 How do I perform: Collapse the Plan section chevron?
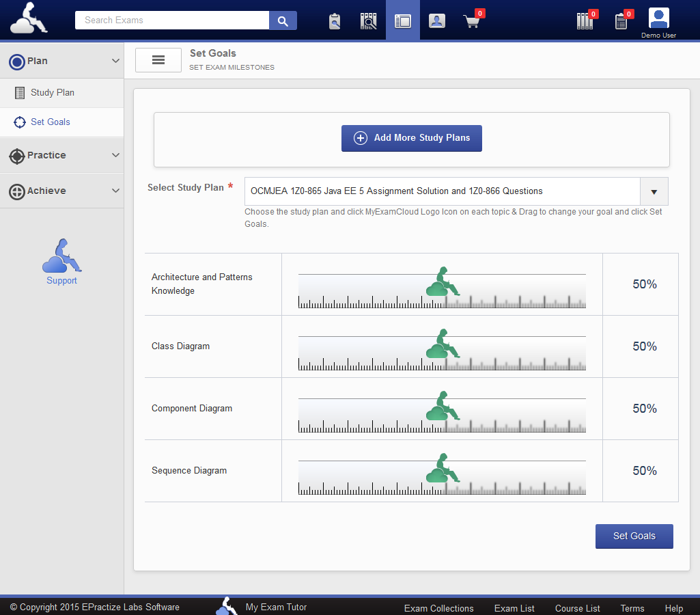pyautogui.click(x=115, y=61)
